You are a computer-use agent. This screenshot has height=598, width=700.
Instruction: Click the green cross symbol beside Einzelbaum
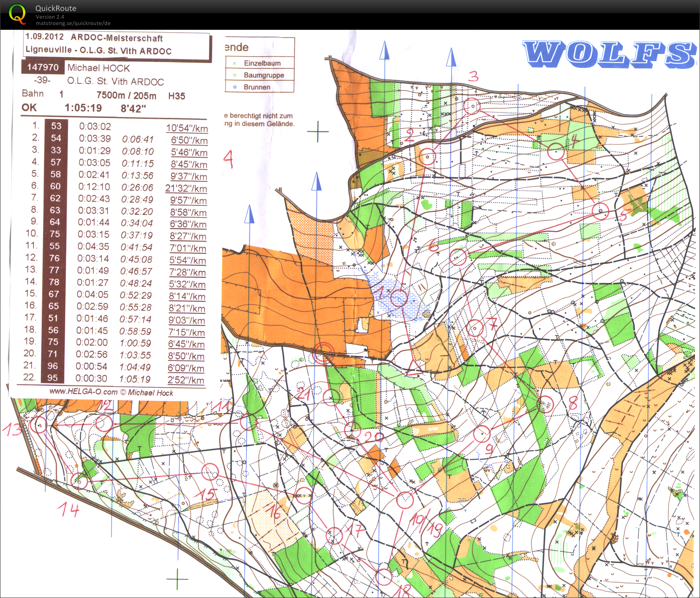click(234, 63)
